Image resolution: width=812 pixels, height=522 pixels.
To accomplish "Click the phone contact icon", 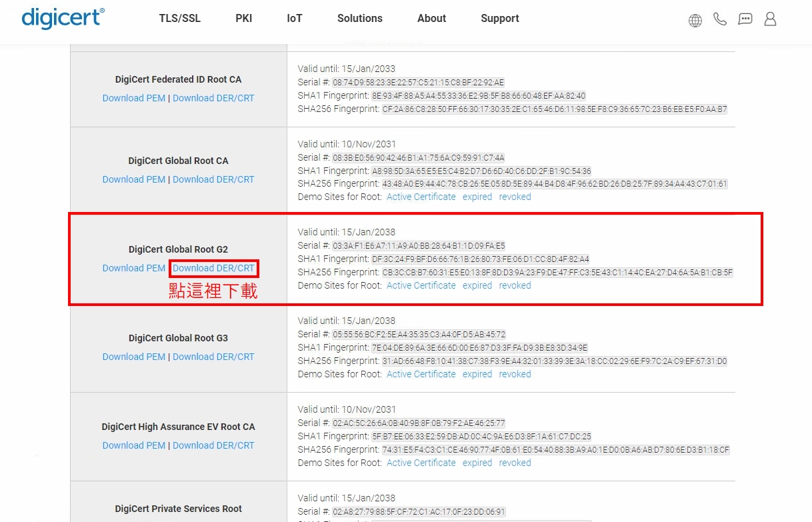I will coord(720,19).
